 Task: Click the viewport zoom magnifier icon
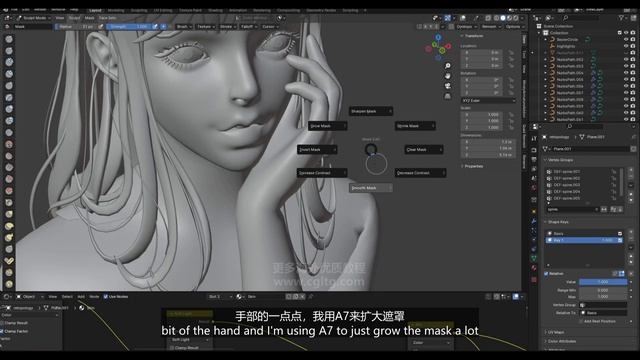pos(448,66)
